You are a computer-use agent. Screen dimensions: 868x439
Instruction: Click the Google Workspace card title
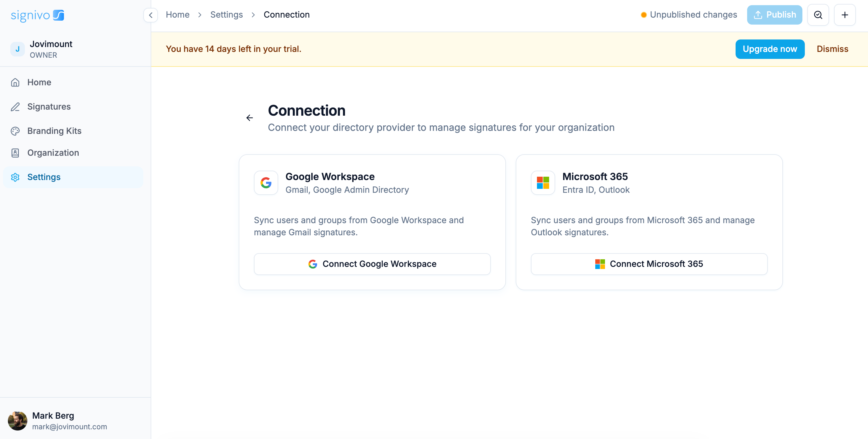[x=330, y=177]
